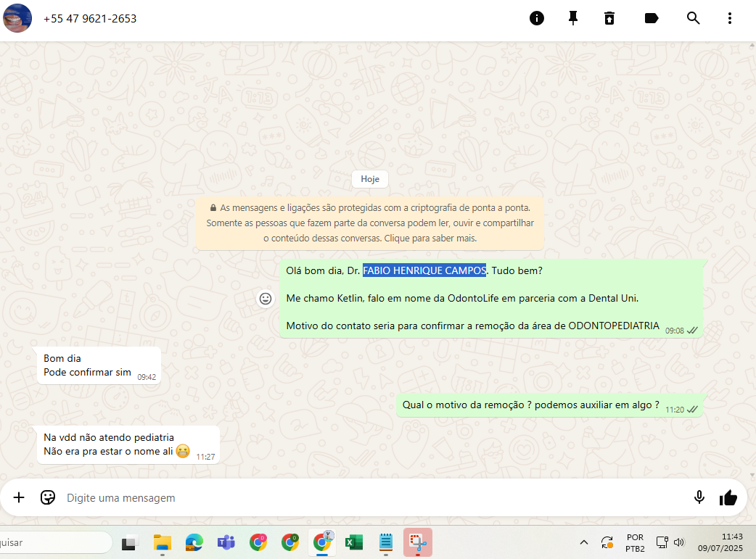The height and width of the screenshot is (559, 756).
Task: Open the volume control tray icon
Action: (679, 542)
